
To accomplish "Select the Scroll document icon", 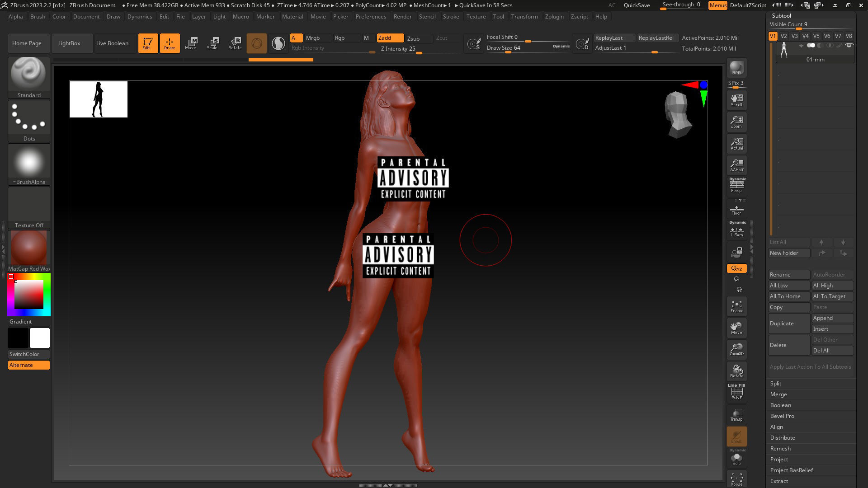I will [736, 100].
